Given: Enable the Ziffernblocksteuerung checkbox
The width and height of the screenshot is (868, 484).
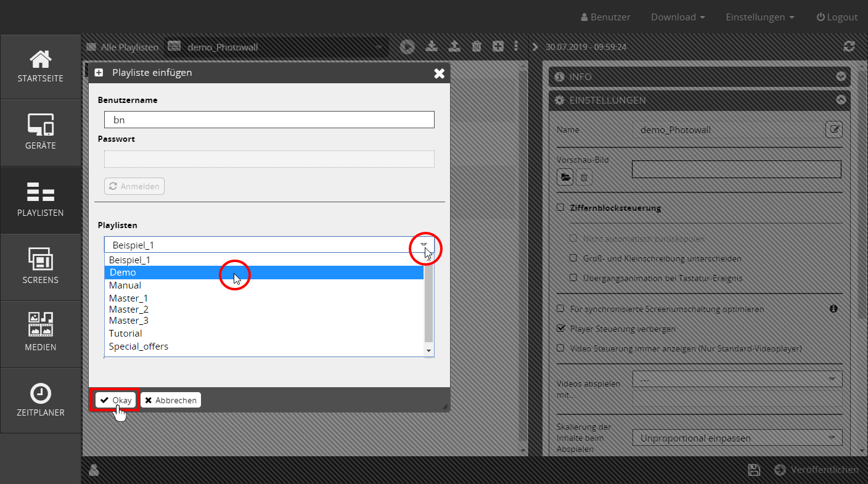Looking at the screenshot, I should 560,208.
